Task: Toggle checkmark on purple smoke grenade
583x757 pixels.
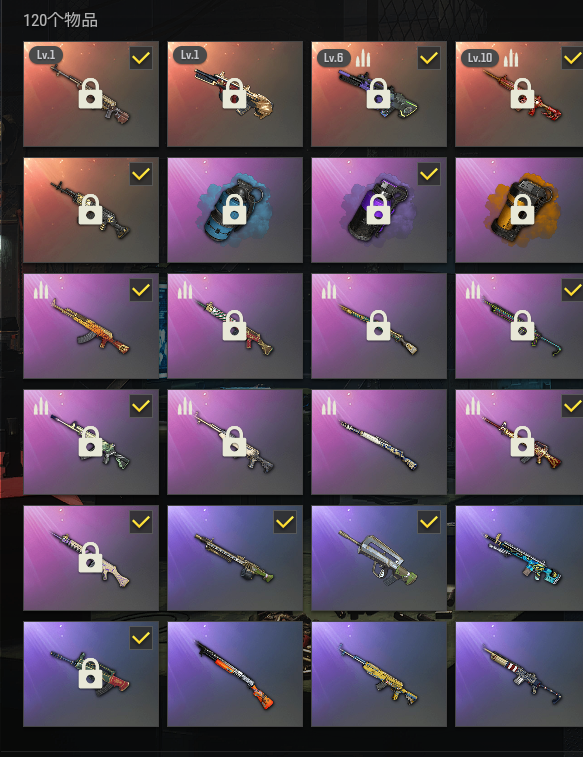Action: (x=429, y=174)
